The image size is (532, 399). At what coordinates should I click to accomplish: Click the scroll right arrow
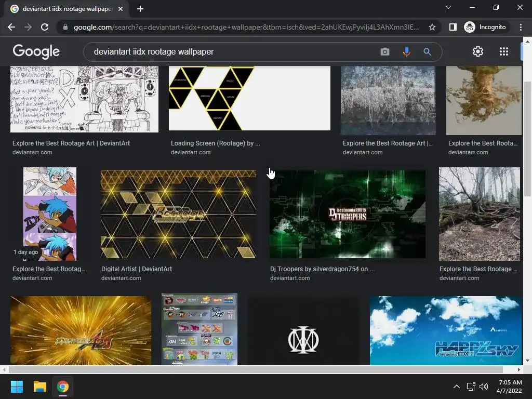click(x=519, y=369)
